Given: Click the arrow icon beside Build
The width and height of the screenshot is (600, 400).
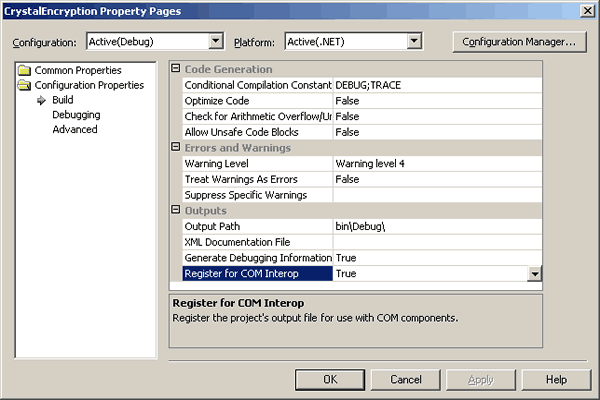Looking at the screenshot, I should (41, 100).
